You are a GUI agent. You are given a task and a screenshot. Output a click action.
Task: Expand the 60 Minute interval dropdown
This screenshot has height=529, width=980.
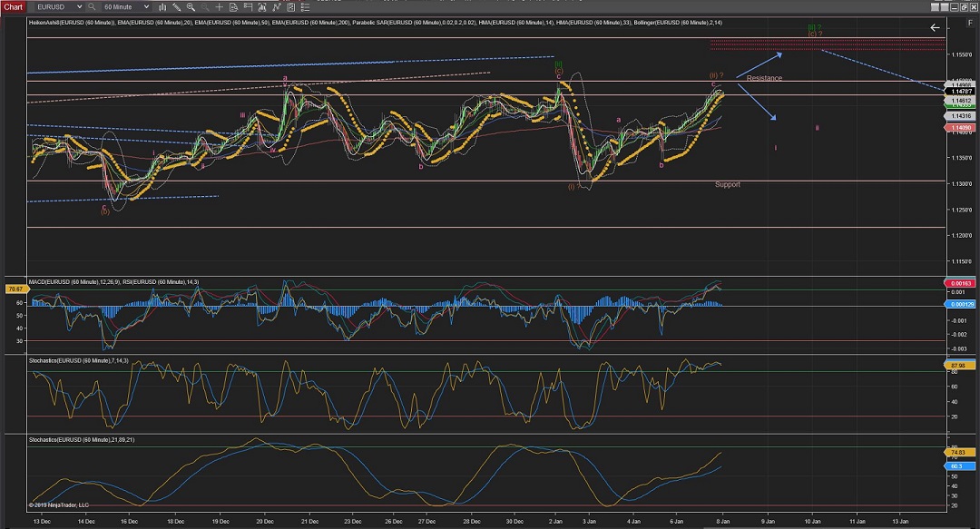point(146,6)
